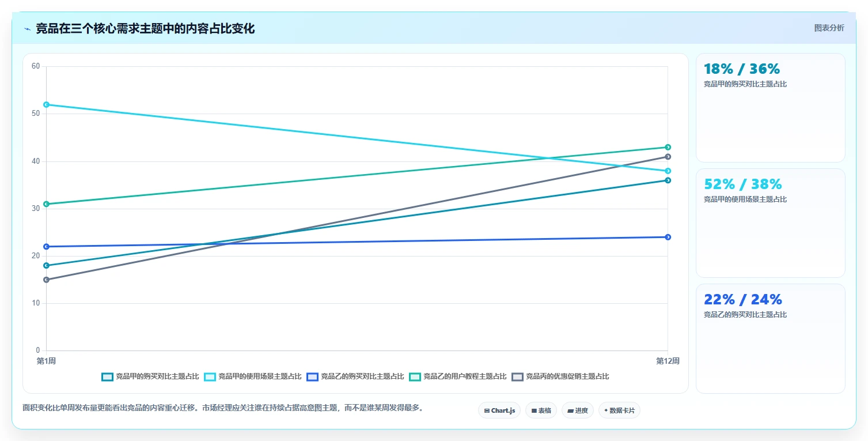Select the 第12周 point at value 43
868x441 pixels.
(668, 147)
